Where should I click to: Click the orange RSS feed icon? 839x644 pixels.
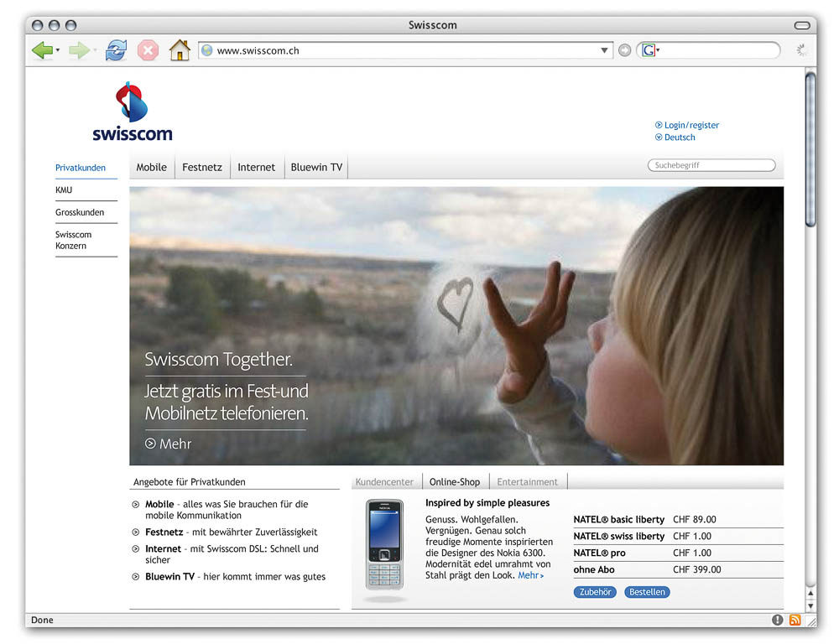pos(795,620)
